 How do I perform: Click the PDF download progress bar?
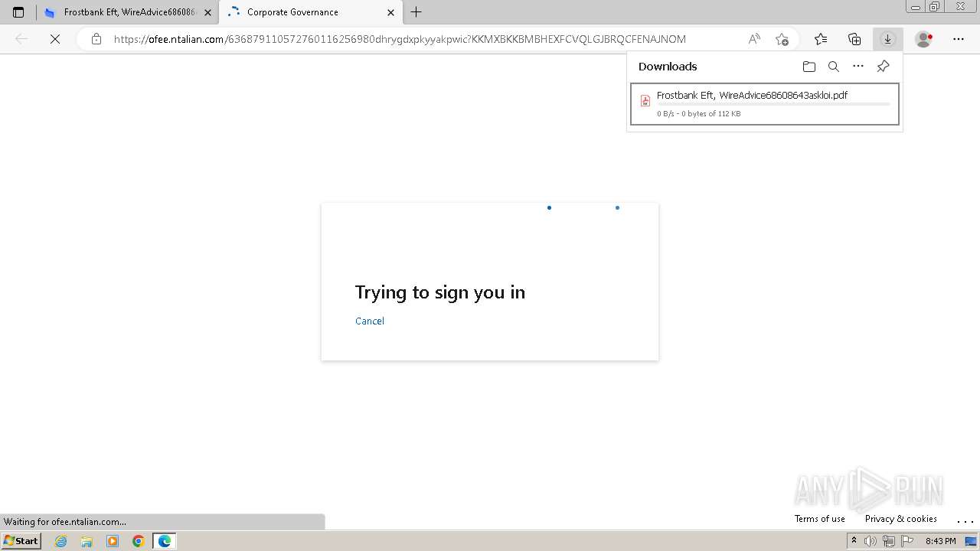pyautogui.click(x=773, y=104)
